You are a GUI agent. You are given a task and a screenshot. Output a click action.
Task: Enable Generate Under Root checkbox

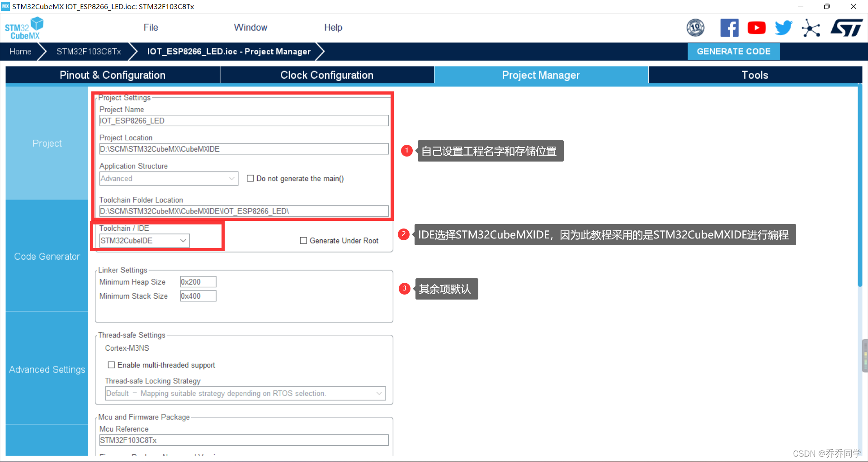point(303,241)
